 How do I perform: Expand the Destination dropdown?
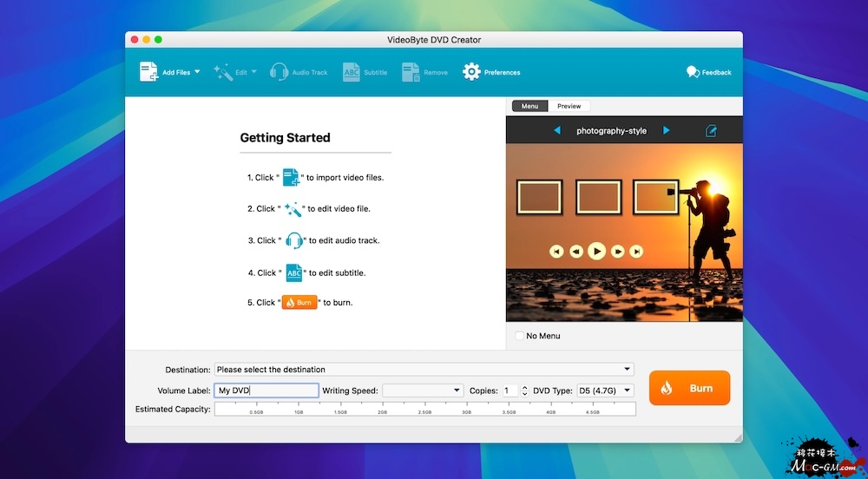[x=627, y=370]
